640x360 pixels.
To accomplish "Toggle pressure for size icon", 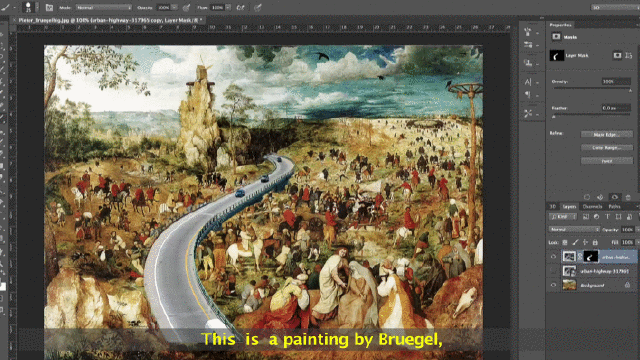I will (258, 7).
